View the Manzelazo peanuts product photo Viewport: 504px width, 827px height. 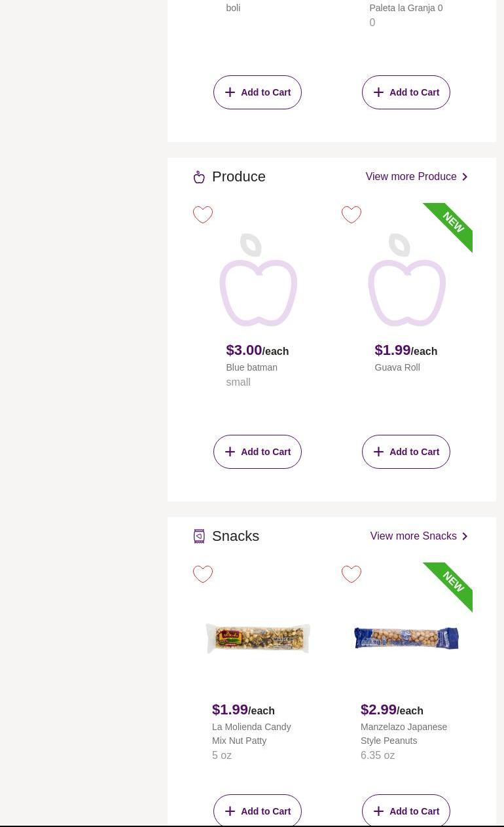coord(406,638)
